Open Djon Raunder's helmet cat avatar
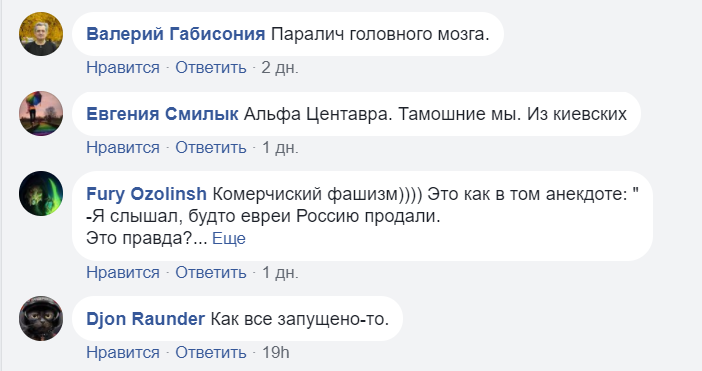Image resolution: width=702 pixels, height=371 pixels. (41, 318)
